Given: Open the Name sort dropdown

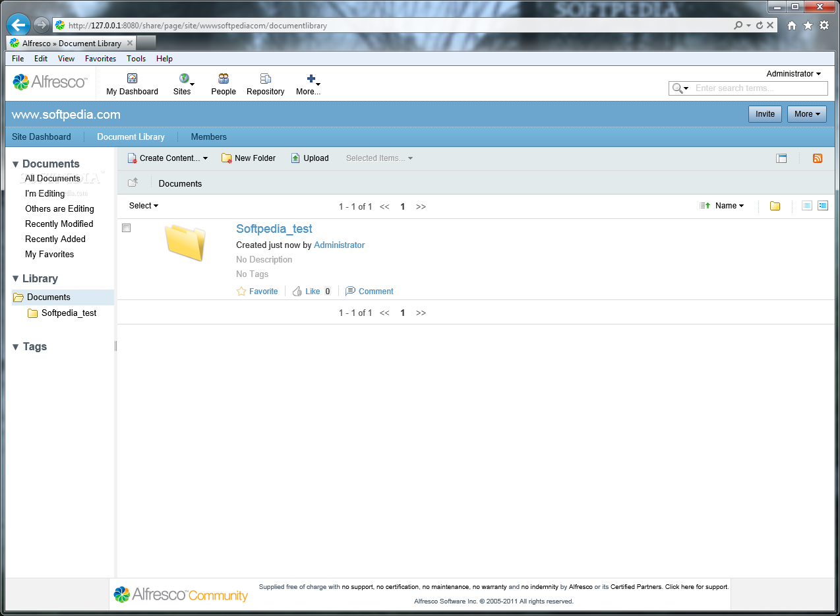Looking at the screenshot, I should pyautogui.click(x=729, y=206).
